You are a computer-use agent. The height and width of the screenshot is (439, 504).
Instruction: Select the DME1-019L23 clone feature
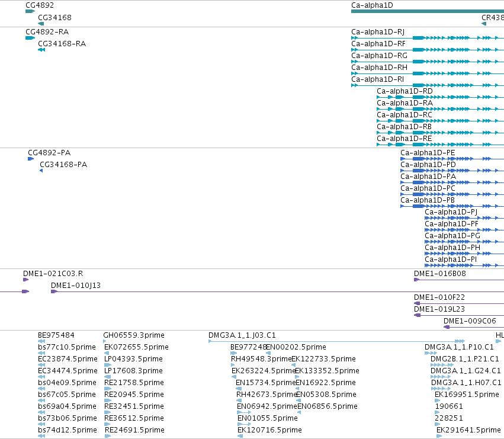tap(459, 316)
